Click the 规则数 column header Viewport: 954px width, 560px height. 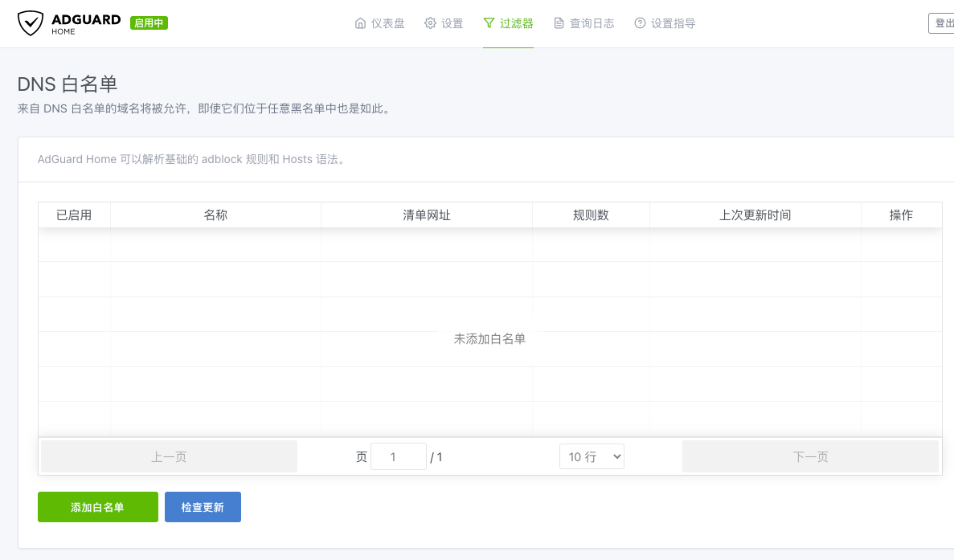[591, 215]
